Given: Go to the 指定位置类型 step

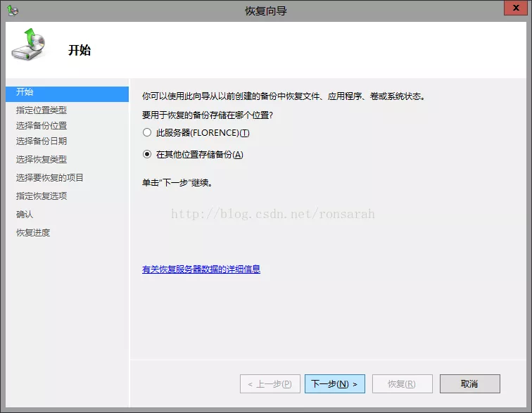Looking at the screenshot, I should pos(42,110).
